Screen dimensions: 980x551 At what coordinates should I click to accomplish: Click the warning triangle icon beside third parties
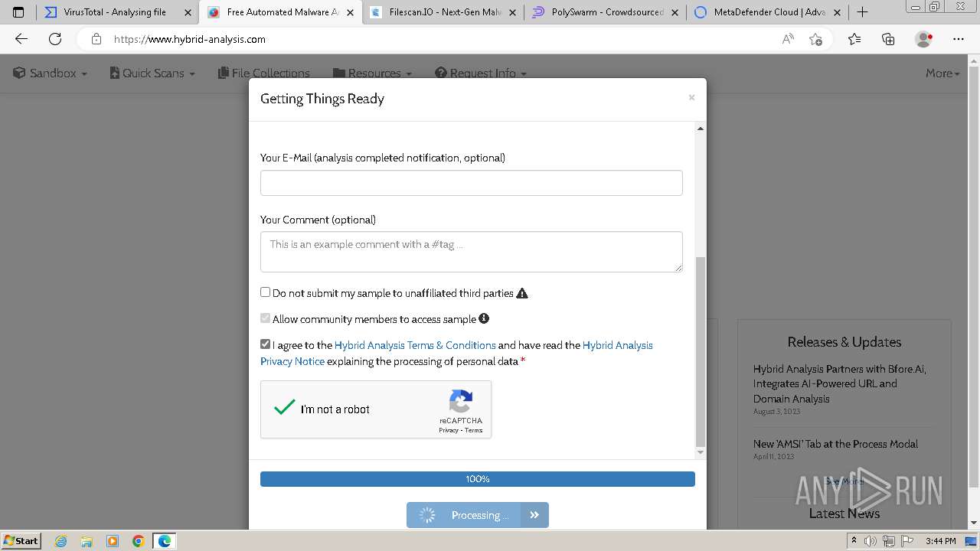coord(522,293)
